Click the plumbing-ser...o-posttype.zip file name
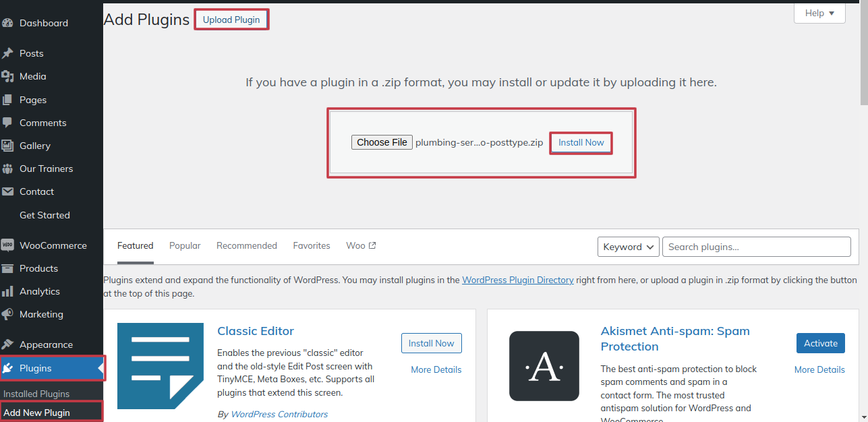The width and height of the screenshot is (868, 422). point(480,142)
